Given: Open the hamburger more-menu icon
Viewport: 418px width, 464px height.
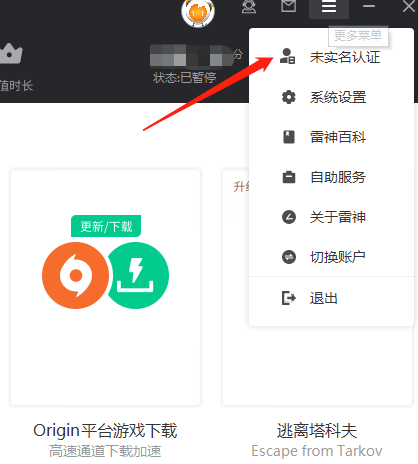Looking at the screenshot, I should click(x=329, y=7).
